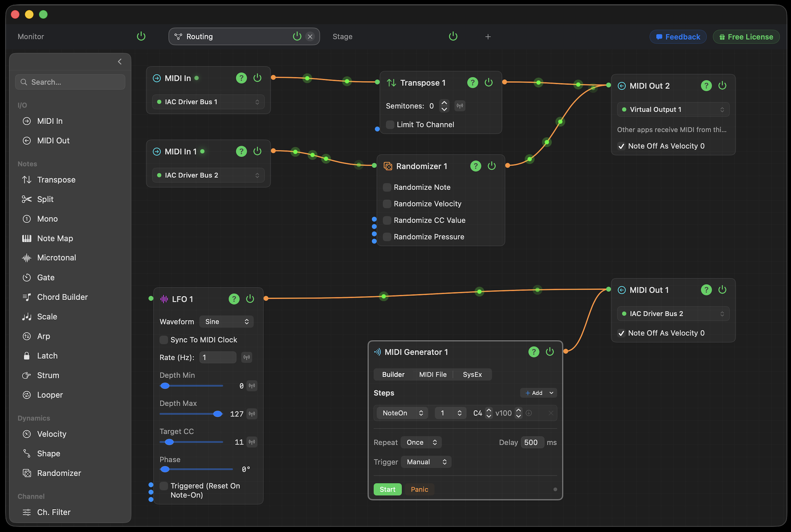
Task: Click the Start button in MIDI Generator 1
Action: pyautogui.click(x=387, y=489)
